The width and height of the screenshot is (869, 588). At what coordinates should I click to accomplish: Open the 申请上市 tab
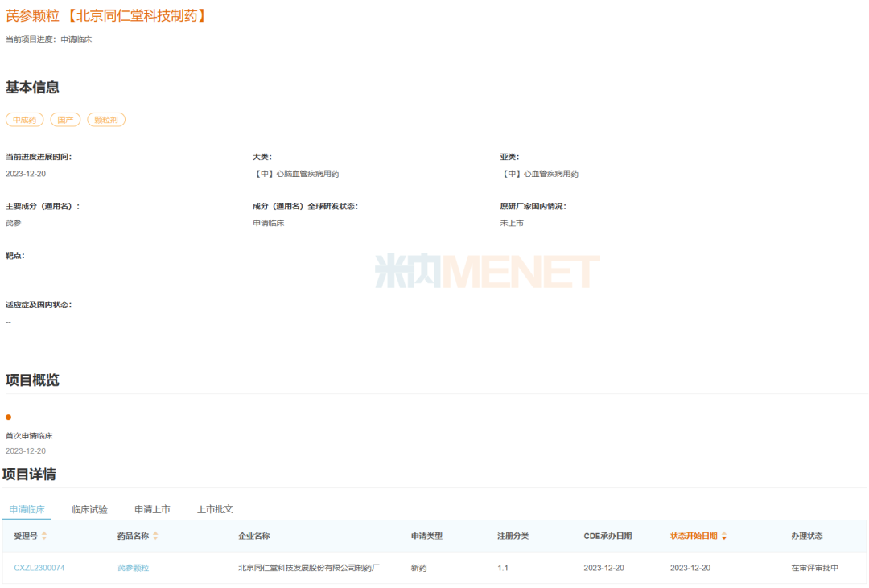coord(152,509)
